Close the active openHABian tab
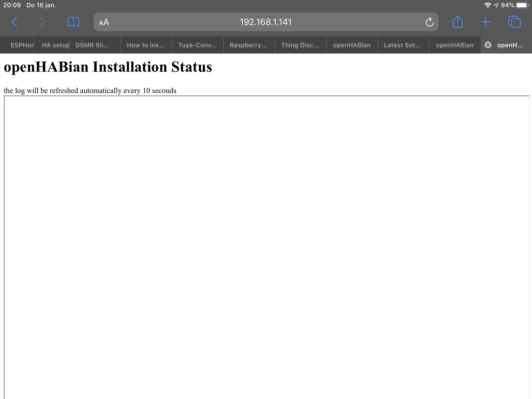Viewport: 532px width, 399px height. (488, 45)
